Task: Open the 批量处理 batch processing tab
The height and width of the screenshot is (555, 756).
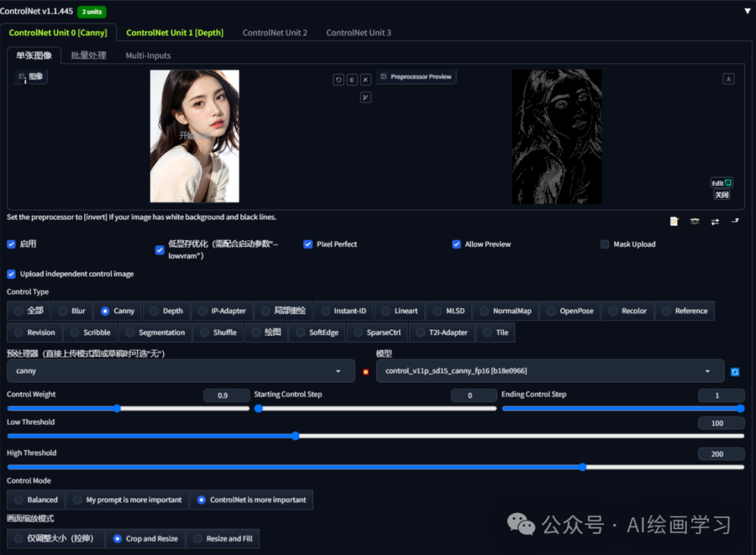Action: coord(89,55)
